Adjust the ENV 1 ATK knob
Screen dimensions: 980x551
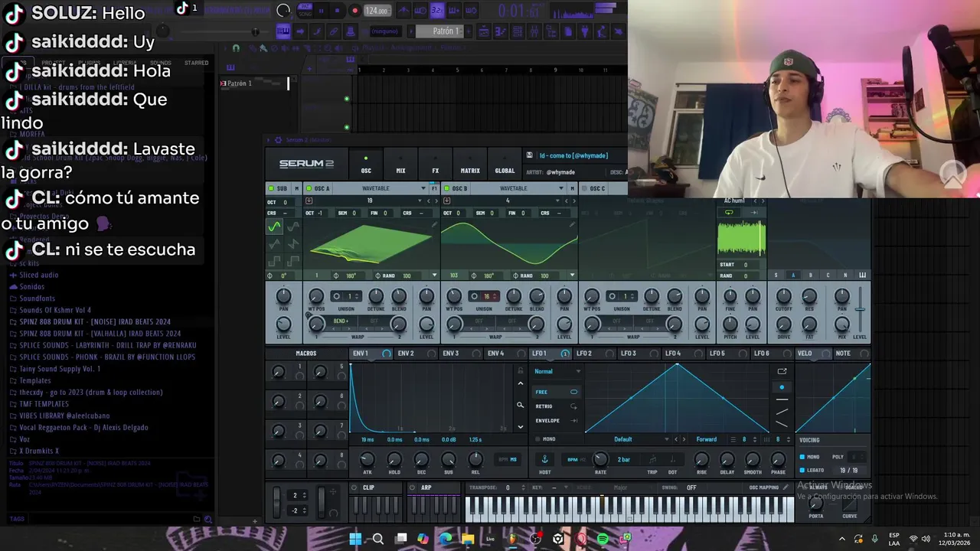tap(367, 459)
